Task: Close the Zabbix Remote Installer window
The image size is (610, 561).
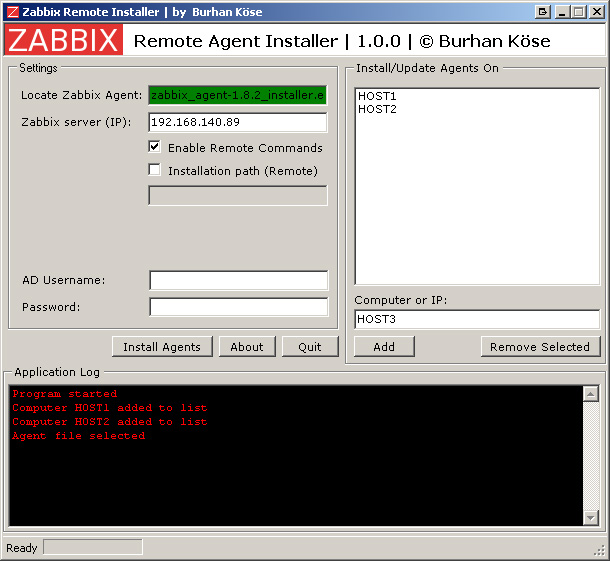Action: (x=597, y=12)
